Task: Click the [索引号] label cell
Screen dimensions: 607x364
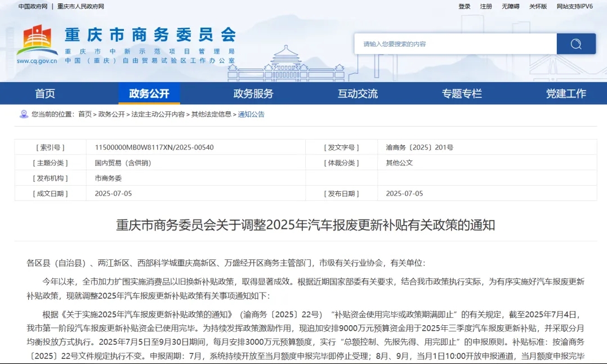Action: (x=50, y=147)
